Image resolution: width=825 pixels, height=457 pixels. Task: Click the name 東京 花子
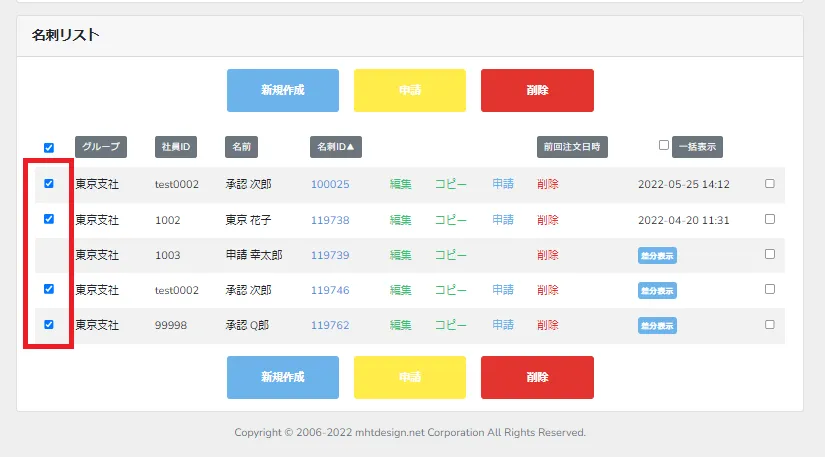coord(248,220)
